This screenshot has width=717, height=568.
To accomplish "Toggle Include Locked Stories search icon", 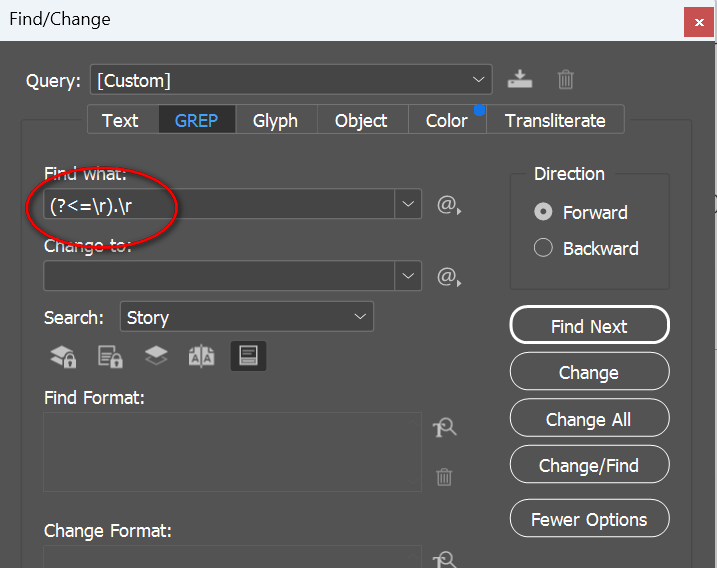I will pyautogui.click(x=109, y=356).
